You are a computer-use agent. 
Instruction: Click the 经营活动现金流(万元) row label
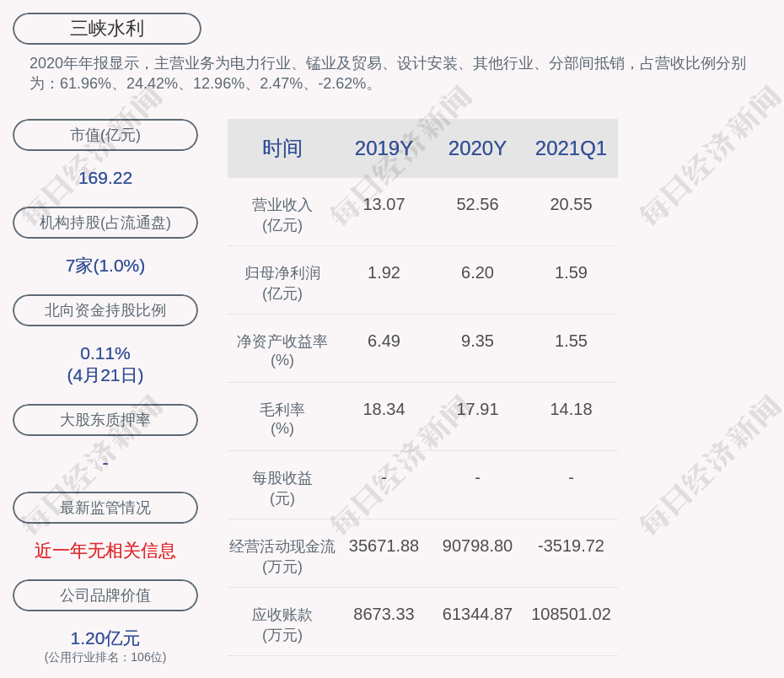(x=282, y=557)
